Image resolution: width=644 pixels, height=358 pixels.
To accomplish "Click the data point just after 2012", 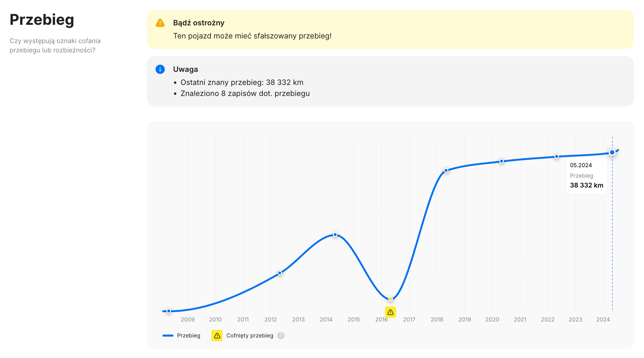I will pos(280,273).
